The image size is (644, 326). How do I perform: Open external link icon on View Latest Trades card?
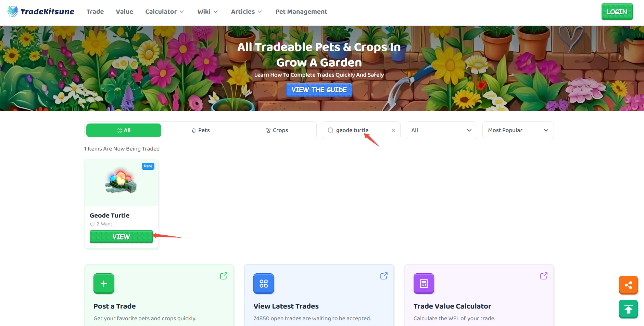pyautogui.click(x=384, y=276)
